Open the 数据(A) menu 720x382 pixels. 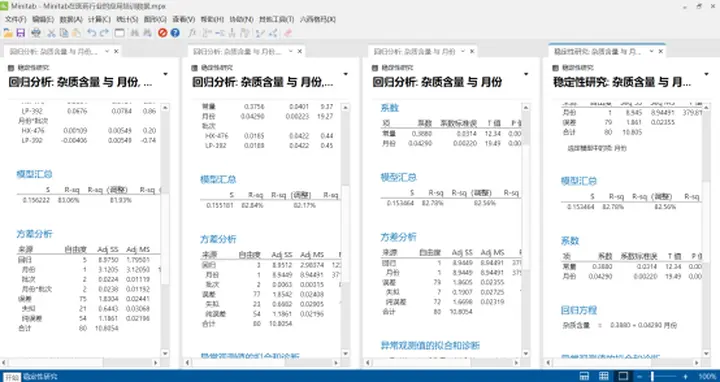pos(71,19)
